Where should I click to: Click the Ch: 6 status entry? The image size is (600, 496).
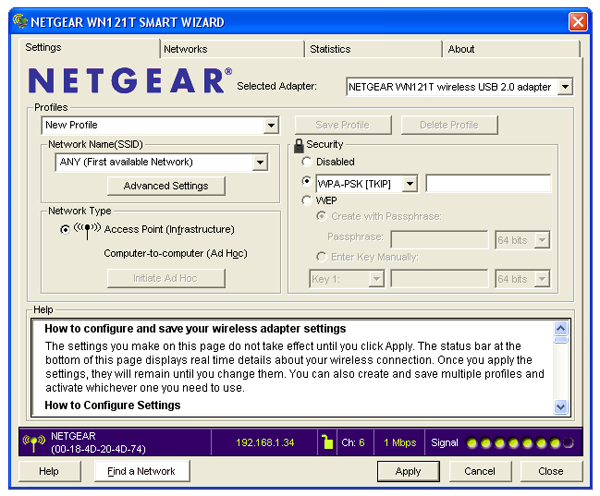point(353,443)
